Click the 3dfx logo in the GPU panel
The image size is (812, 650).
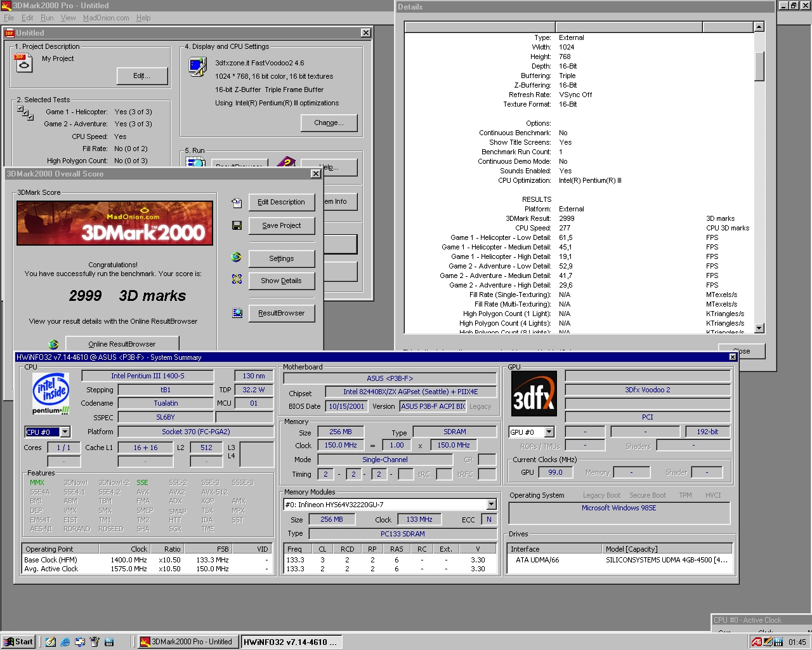coord(534,394)
